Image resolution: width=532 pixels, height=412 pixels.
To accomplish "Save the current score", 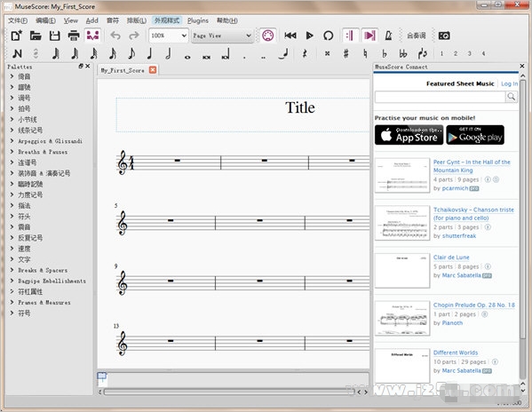I will pos(54,36).
